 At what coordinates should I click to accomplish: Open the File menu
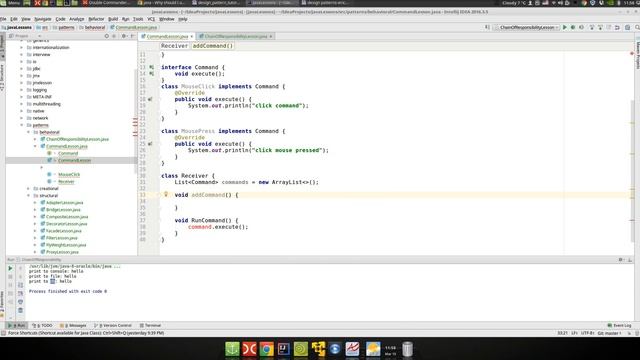point(3,19)
